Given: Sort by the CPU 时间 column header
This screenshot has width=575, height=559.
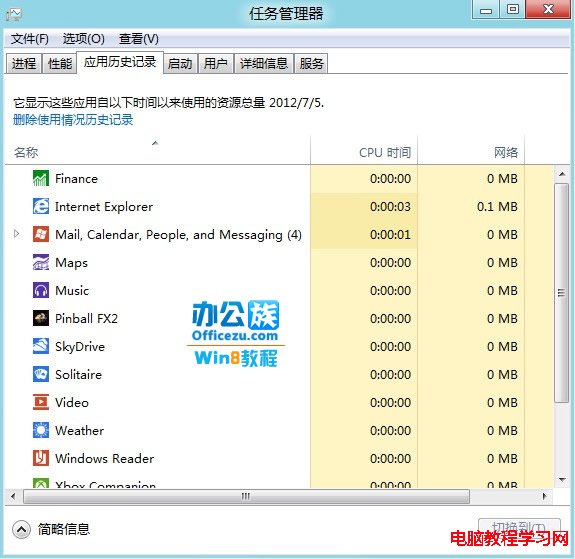Looking at the screenshot, I should [x=364, y=151].
